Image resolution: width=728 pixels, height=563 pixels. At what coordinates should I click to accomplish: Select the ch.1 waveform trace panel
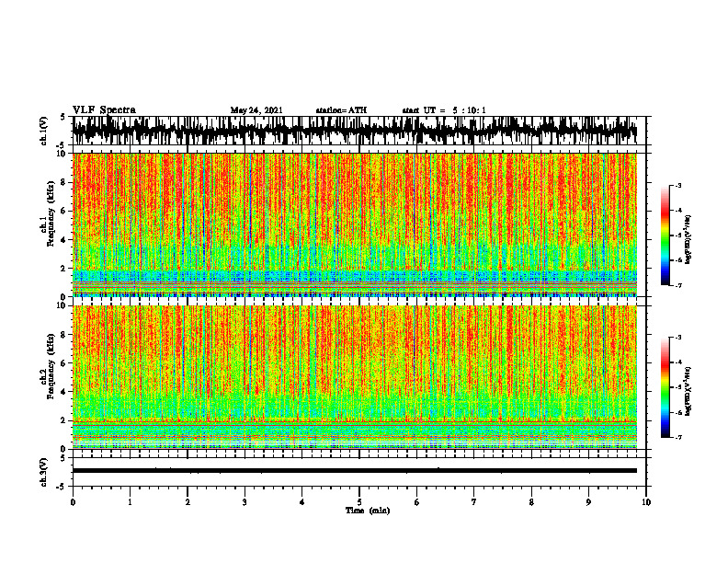pyautogui.click(x=359, y=131)
